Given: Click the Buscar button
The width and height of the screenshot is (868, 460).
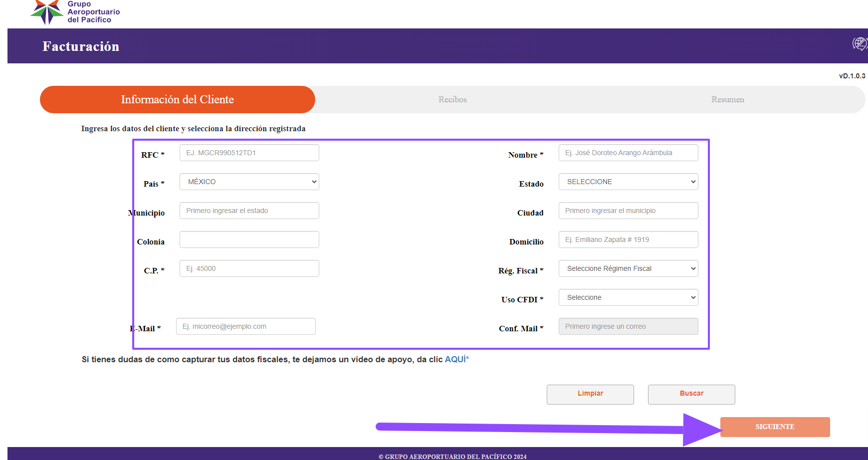Looking at the screenshot, I should coord(691,394).
